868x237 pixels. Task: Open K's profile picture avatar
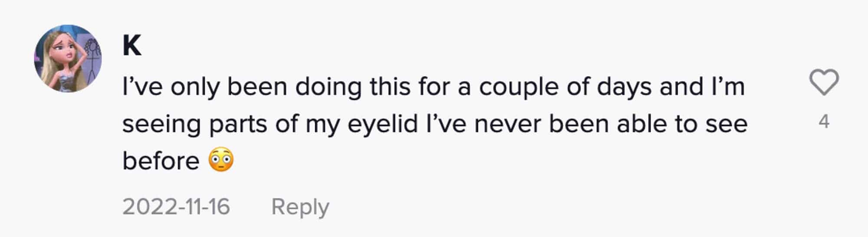pyautogui.click(x=68, y=58)
